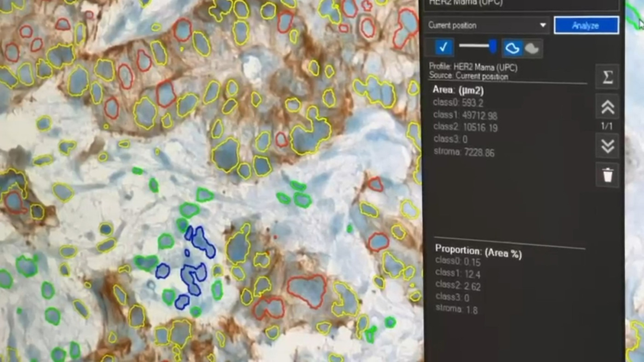Click the Source: Current position label
The height and width of the screenshot is (362, 644).
point(469,76)
